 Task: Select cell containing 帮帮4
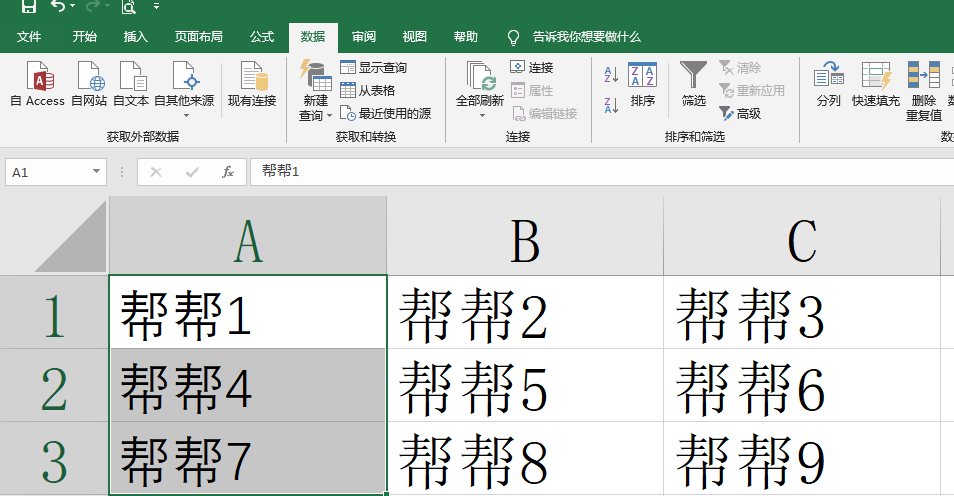[248, 385]
